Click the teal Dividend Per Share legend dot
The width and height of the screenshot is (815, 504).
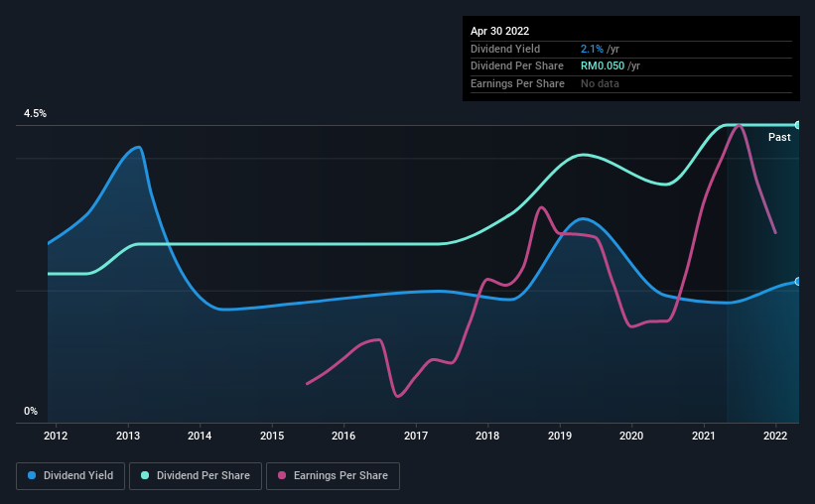(145, 475)
